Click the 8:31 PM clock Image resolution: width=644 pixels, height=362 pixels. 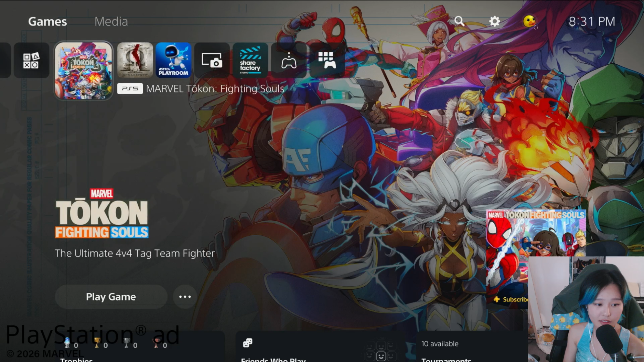[x=592, y=21]
